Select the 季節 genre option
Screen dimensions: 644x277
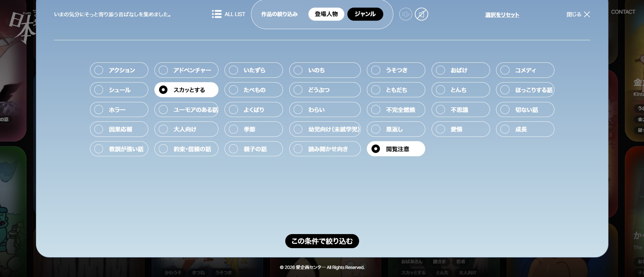coord(254,129)
